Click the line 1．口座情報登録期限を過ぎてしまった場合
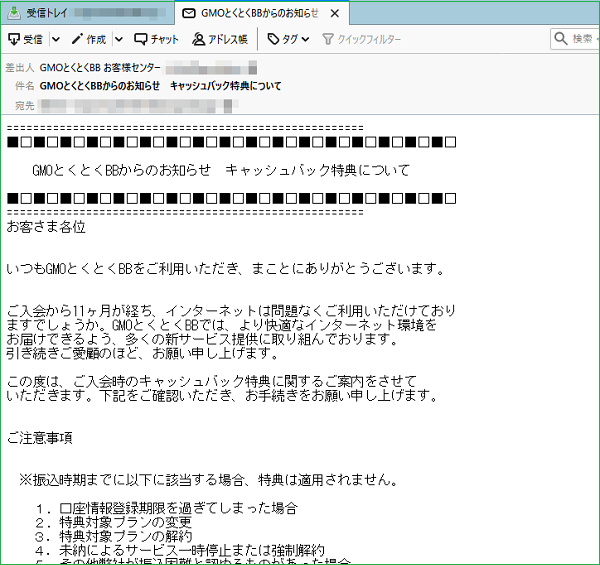The width and height of the screenshot is (600, 565). point(166,508)
